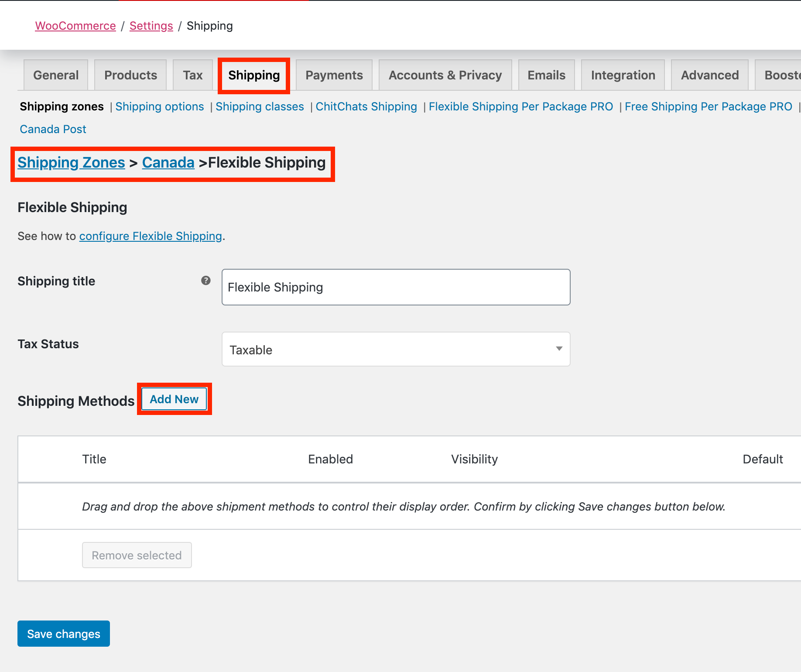Image resolution: width=801 pixels, height=672 pixels.
Task: Open Accounts & Privacy tab
Action: tap(445, 75)
